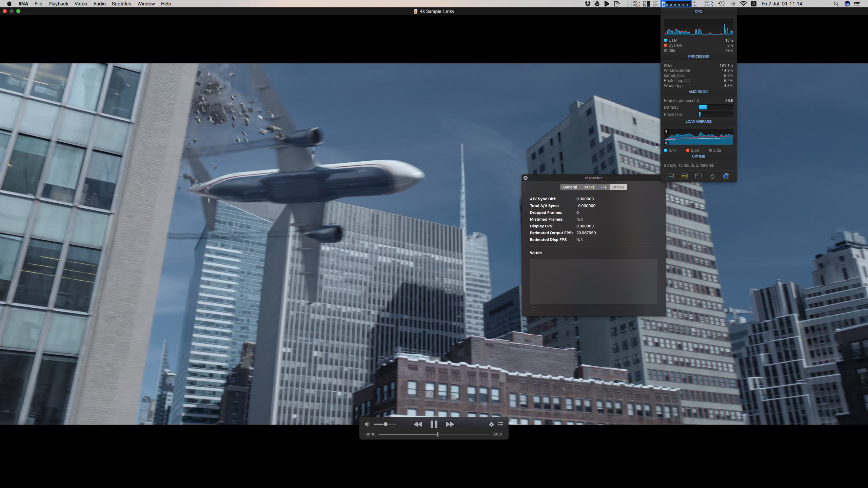Open iStat Menus app gauge icon
Image resolution: width=868 pixels, height=488 pixels.
(x=726, y=176)
